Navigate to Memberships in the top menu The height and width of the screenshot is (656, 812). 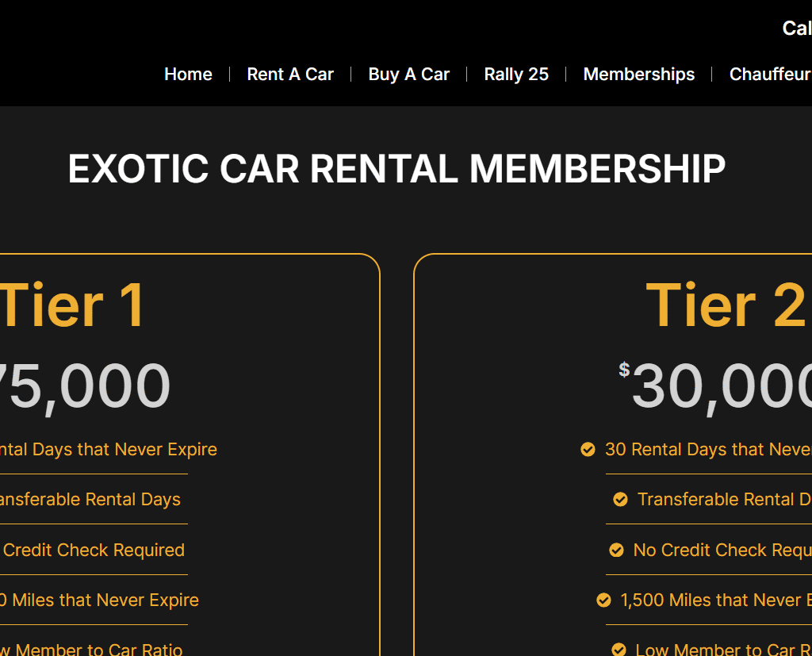tap(638, 75)
